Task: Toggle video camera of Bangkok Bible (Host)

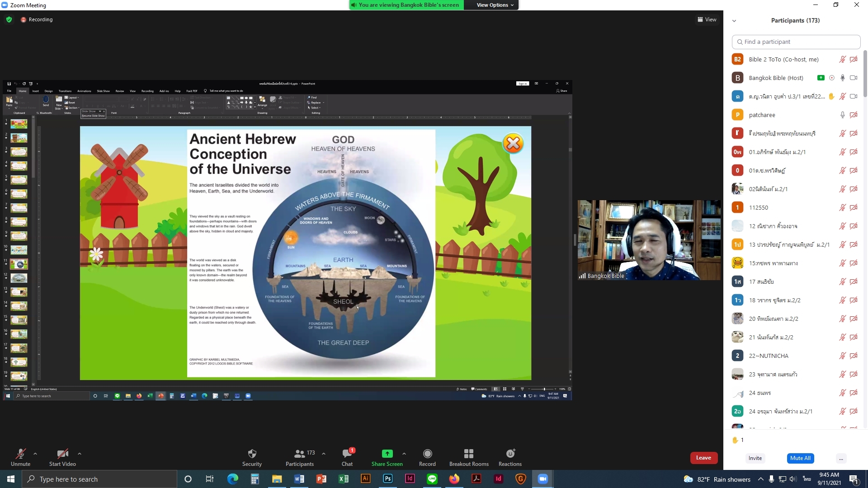Action: 854,78
